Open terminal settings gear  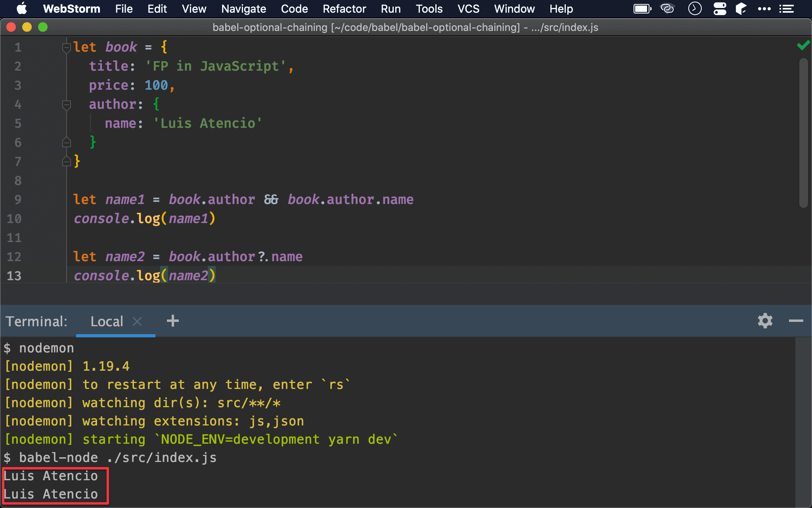[x=765, y=321]
